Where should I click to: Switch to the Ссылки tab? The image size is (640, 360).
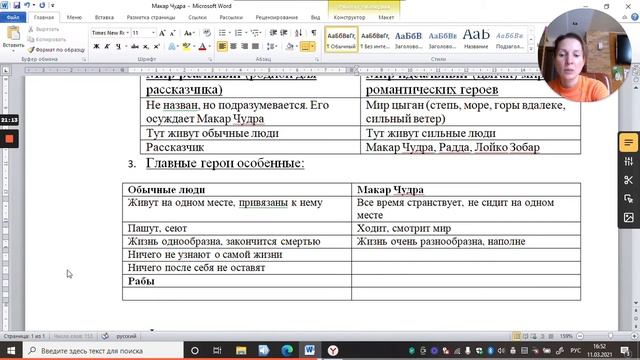click(x=198, y=18)
